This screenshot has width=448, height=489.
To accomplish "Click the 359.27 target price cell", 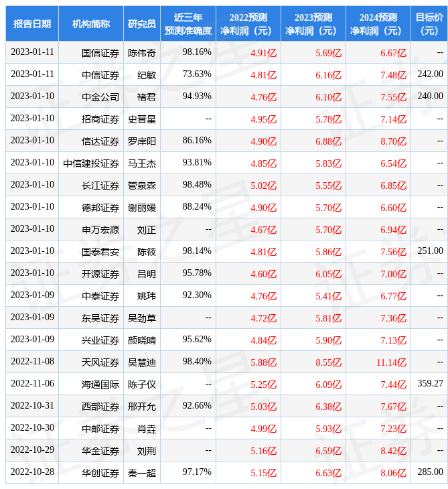I will click(x=430, y=384).
